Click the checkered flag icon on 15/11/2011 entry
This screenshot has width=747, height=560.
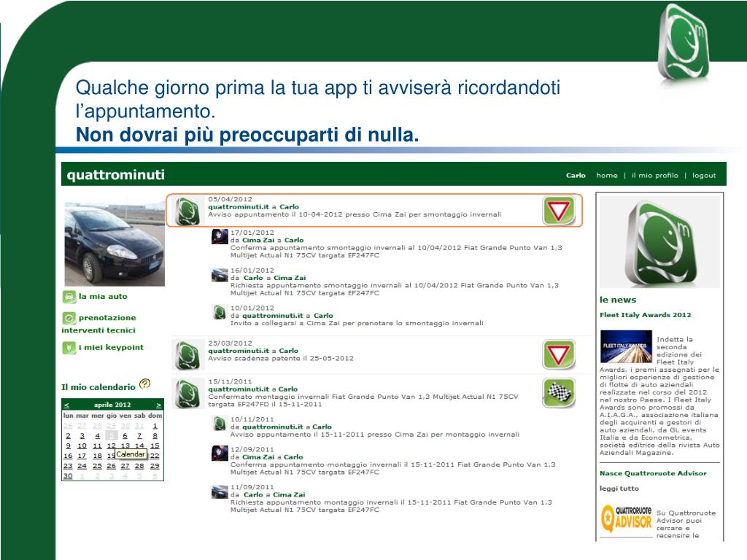[558, 393]
